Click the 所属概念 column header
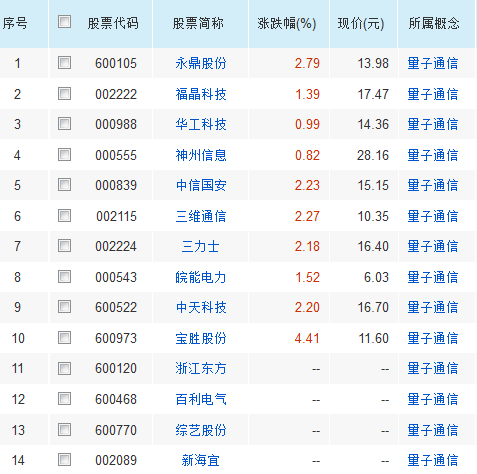 (434, 24)
